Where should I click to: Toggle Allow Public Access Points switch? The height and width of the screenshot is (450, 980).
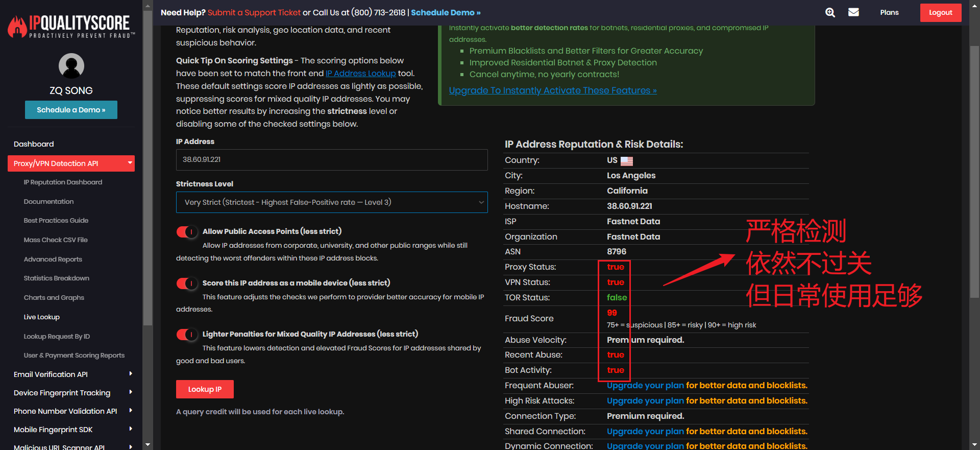pyautogui.click(x=187, y=232)
